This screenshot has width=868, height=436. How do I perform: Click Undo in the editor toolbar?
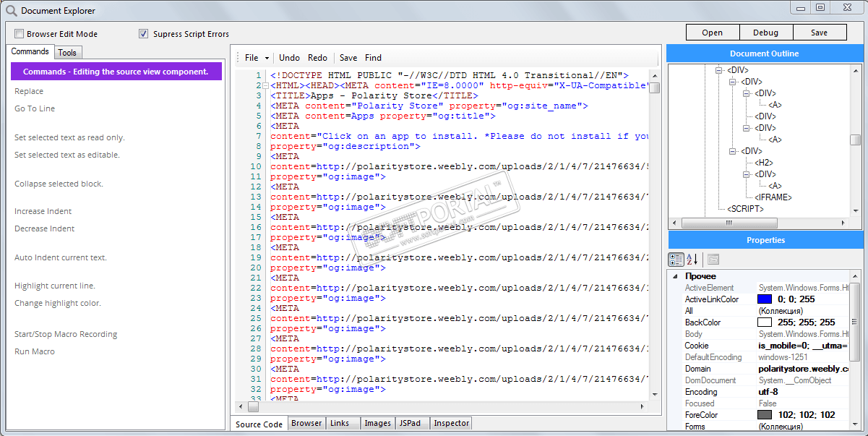(x=289, y=58)
